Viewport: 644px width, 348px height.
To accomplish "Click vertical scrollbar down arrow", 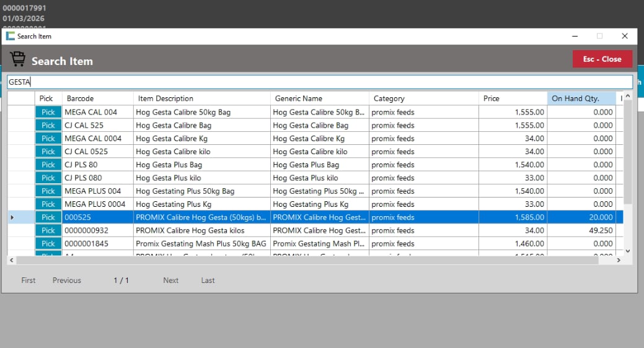I will click(x=627, y=251).
